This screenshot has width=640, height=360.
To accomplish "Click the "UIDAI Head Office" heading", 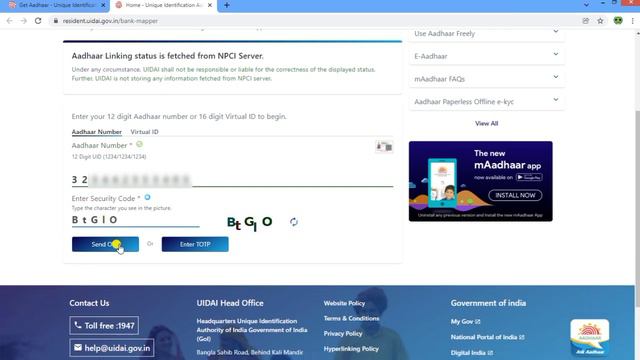I will (x=230, y=303).
